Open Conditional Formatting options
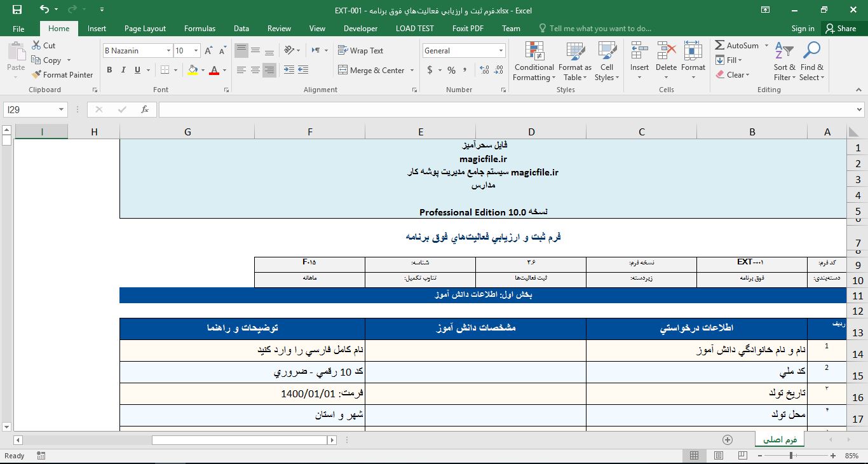Screen dimensions: 868x464 click(x=534, y=61)
